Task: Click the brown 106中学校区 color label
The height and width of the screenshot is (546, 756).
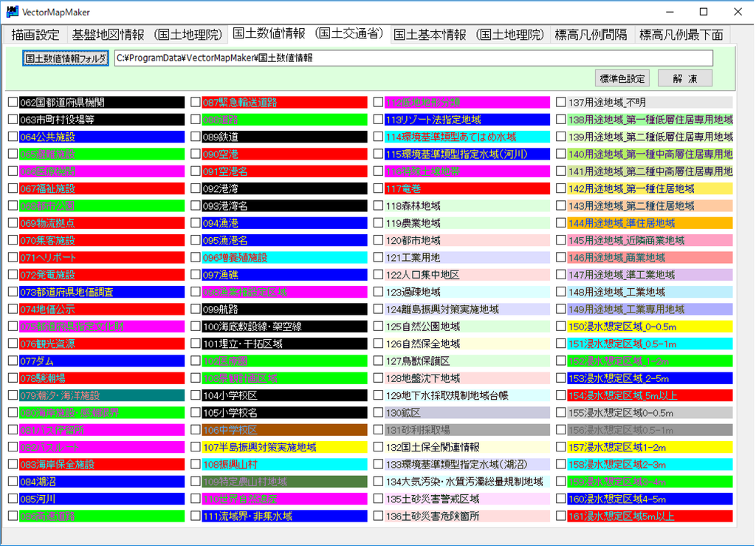Action: pyautogui.click(x=284, y=430)
